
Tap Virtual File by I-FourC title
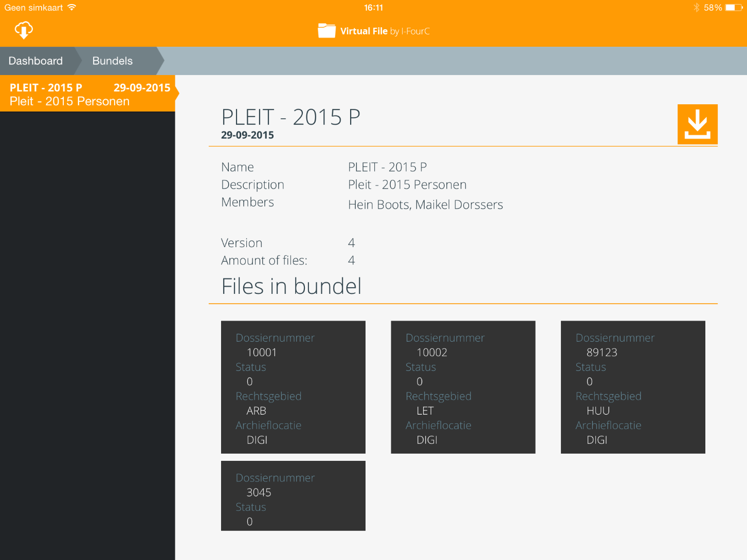[385, 31]
